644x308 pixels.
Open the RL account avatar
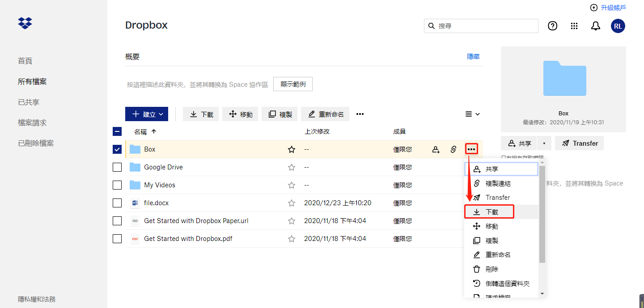(618, 26)
